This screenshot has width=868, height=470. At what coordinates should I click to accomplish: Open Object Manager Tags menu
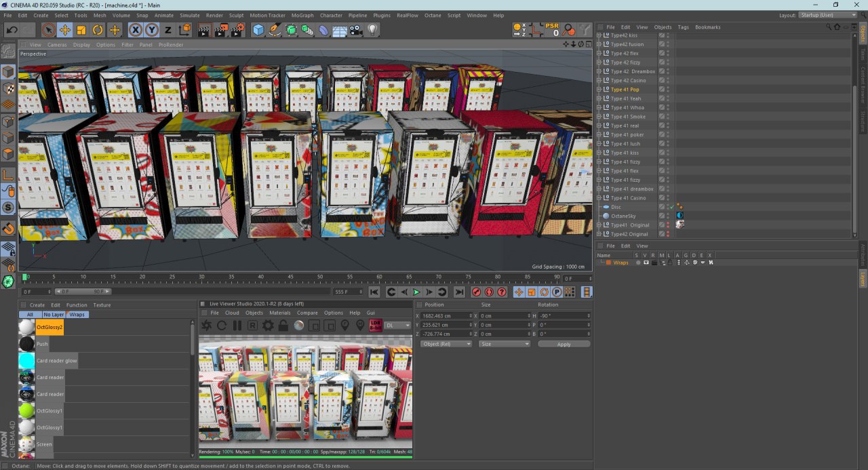pos(683,27)
